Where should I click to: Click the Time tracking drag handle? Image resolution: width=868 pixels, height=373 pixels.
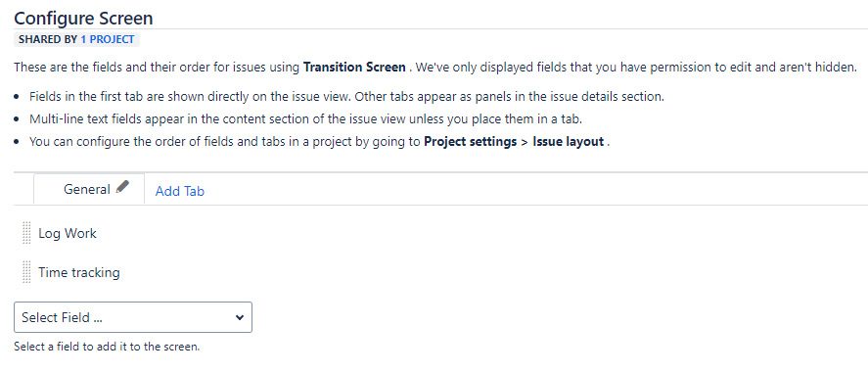[x=26, y=272]
